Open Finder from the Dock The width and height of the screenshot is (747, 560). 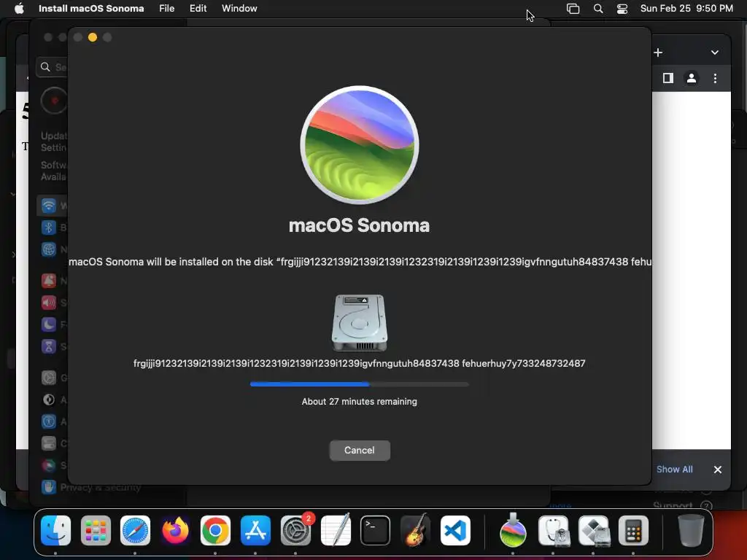point(55,531)
